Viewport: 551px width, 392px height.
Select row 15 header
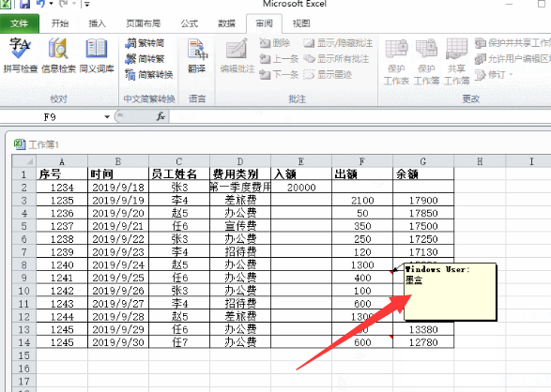coord(23,355)
